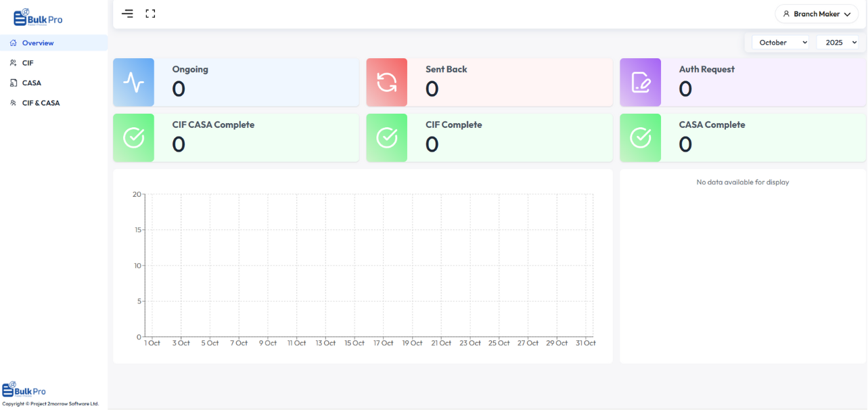Screen dimensions: 868x410
Task: Click the Bulk Pro footer logo
Action: pos(25,390)
